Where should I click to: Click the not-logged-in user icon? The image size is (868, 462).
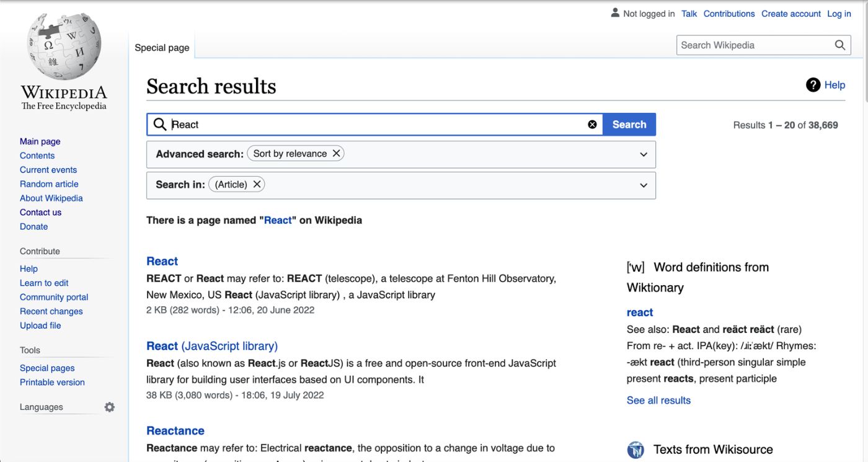point(615,13)
